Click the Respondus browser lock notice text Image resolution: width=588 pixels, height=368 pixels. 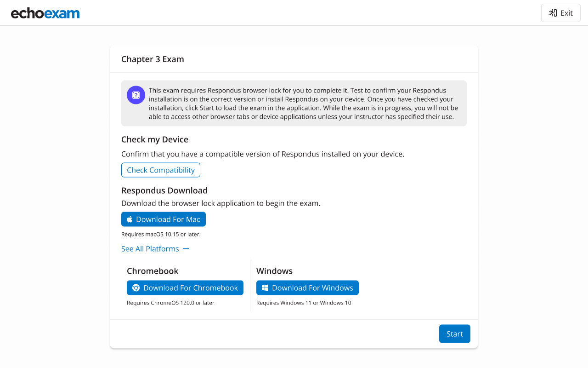[303, 103]
